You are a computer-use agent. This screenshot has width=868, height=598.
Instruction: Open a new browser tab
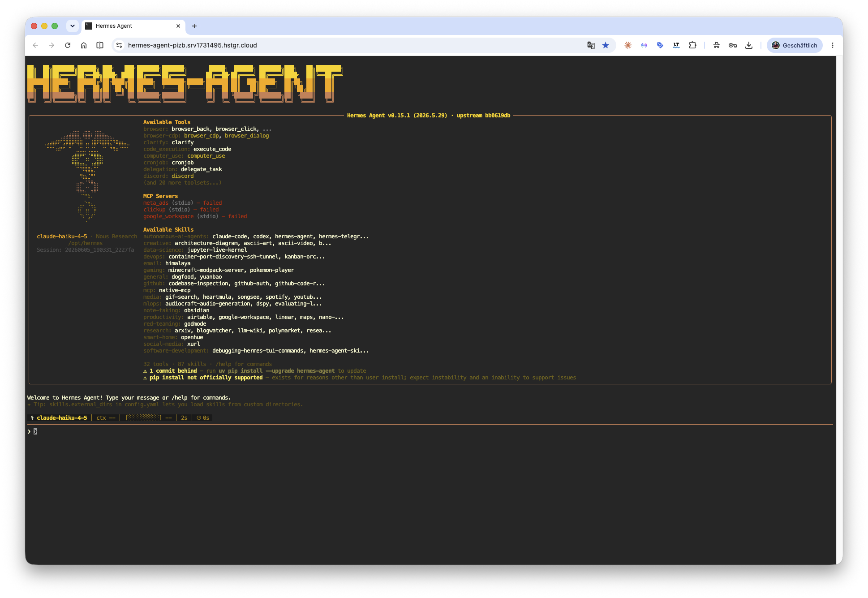(194, 26)
